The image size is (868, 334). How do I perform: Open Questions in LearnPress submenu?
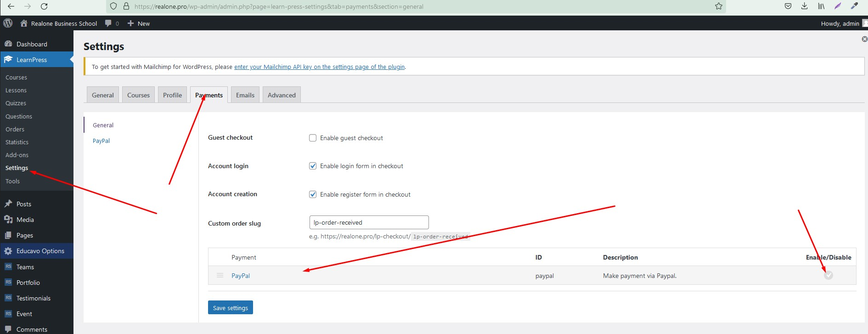point(19,117)
